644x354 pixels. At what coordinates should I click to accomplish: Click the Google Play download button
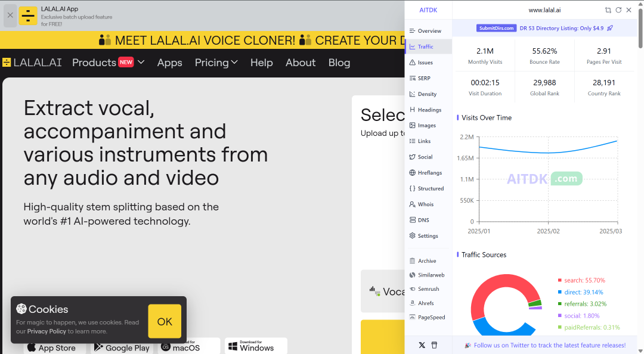tap(122, 347)
